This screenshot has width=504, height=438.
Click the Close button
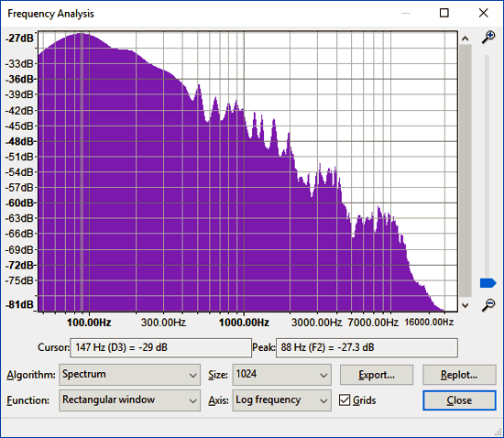click(459, 400)
